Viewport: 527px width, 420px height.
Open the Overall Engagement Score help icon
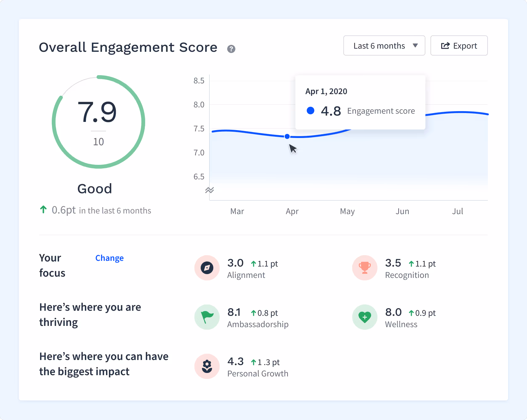pos(231,49)
